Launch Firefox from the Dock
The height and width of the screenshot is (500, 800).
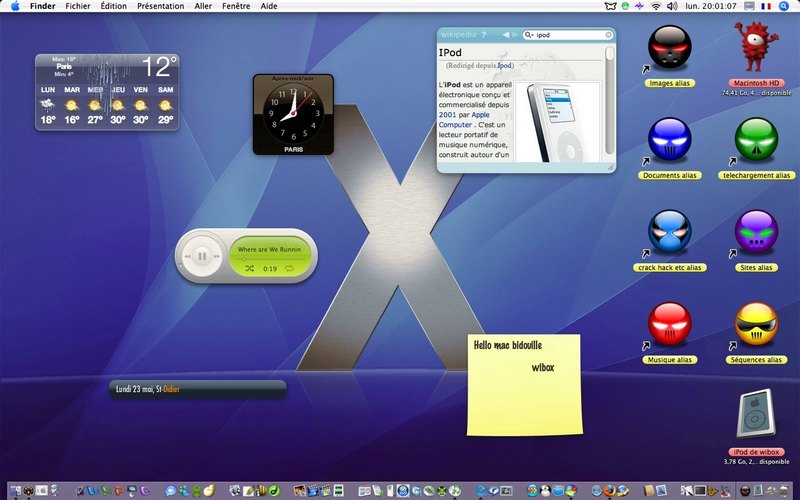[x=610, y=491]
